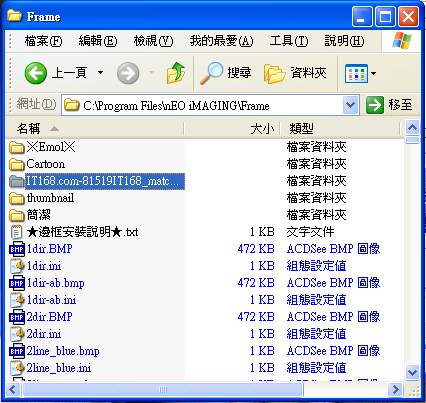Open the Back button history dropdown
This screenshot has height=403, width=426.
[x=100, y=73]
